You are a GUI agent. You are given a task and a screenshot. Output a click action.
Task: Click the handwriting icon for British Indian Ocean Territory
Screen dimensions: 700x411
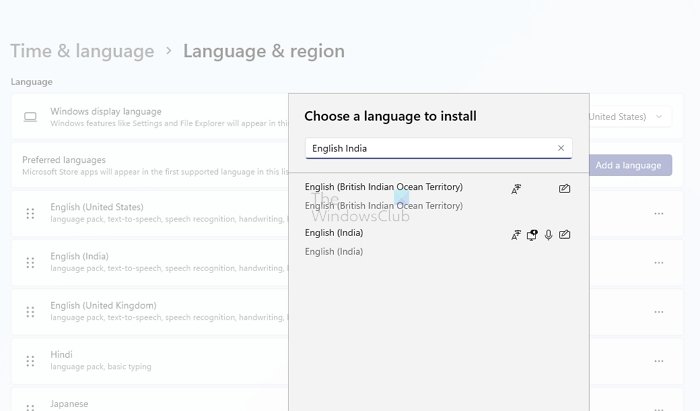(x=565, y=188)
